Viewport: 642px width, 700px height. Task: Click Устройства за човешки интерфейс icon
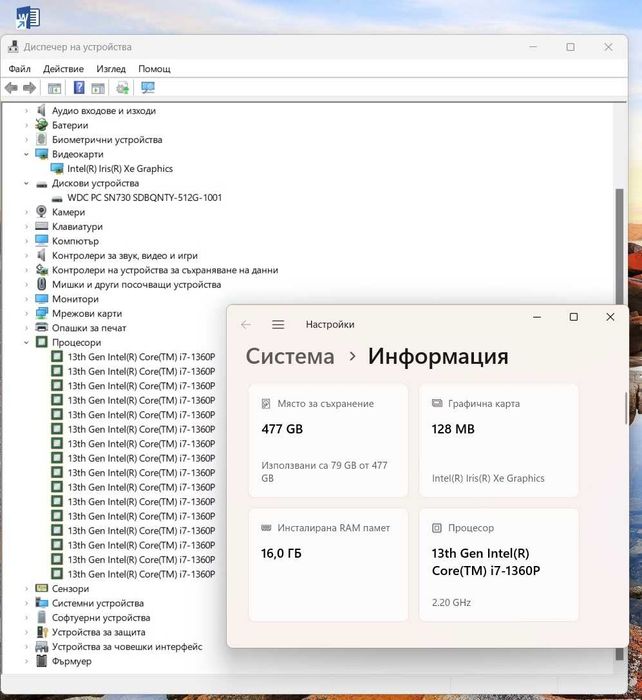(x=42, y=646)
